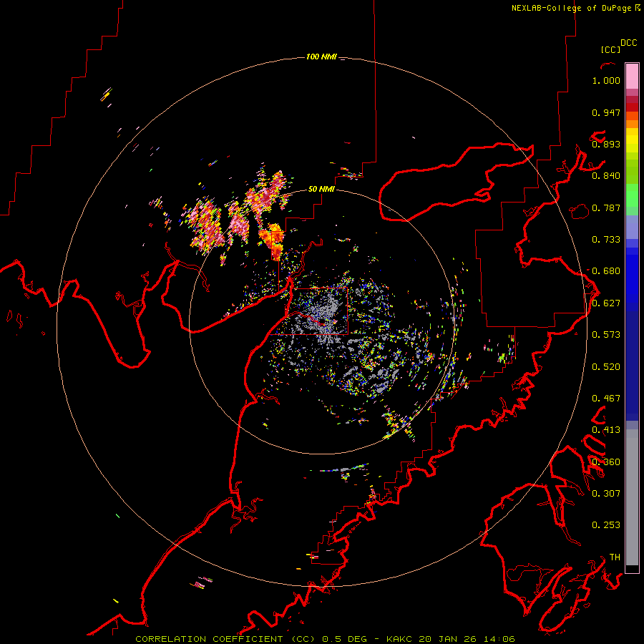
Task: Click the DCC product label
Action: point(629,43)
